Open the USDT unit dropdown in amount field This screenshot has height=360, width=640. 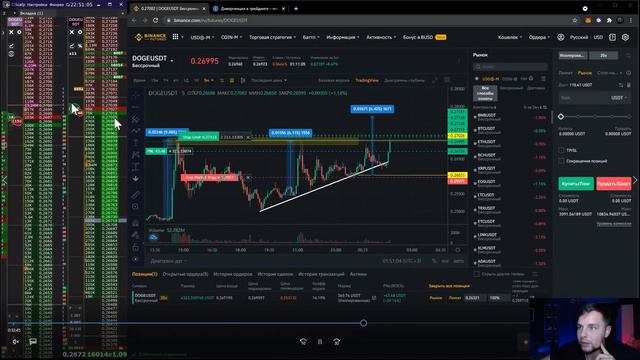click(x=619, y=98)
